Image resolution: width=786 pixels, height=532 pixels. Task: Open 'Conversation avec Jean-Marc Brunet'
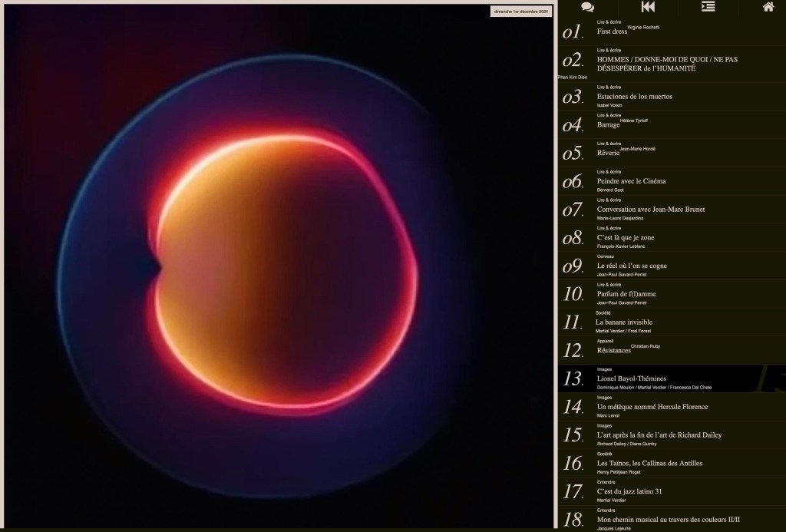pyautogui.click(x=650, y=209)
